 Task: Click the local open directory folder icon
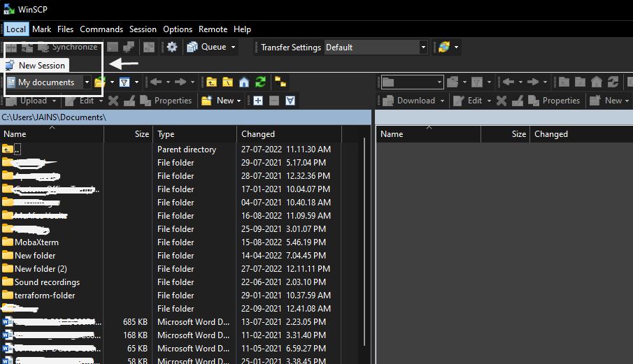(x=100, y=82)
